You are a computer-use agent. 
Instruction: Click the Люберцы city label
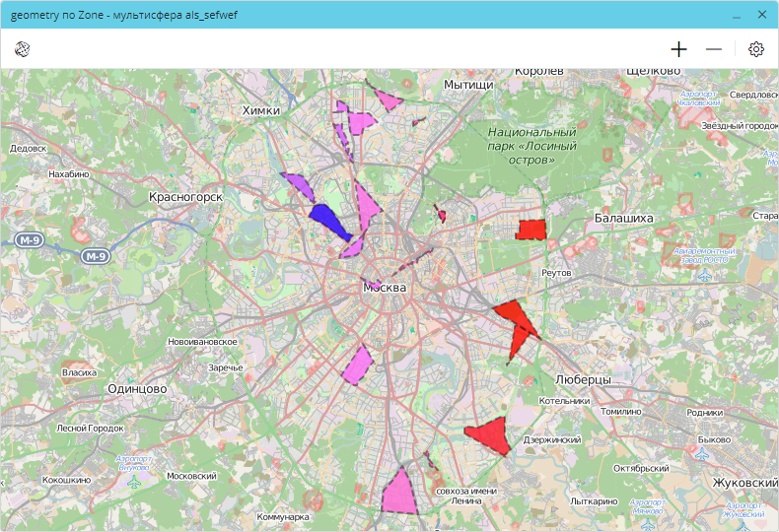tap(584, 379)
